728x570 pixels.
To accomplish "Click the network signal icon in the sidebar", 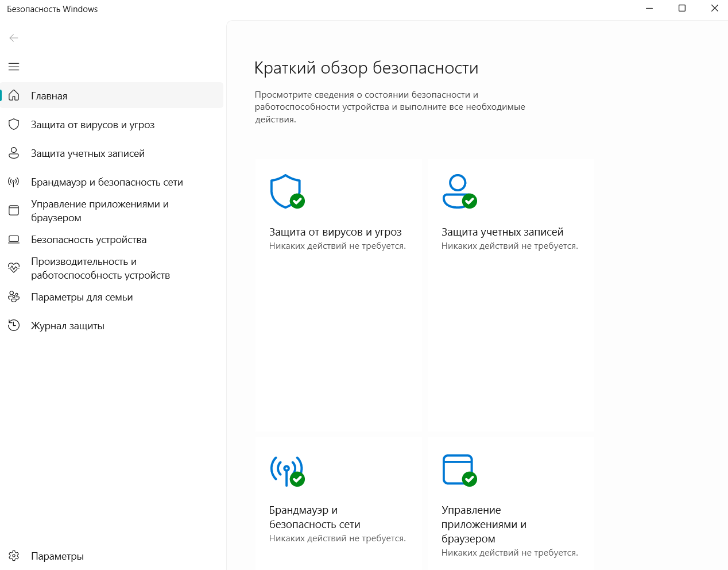I will pos(14,182).
